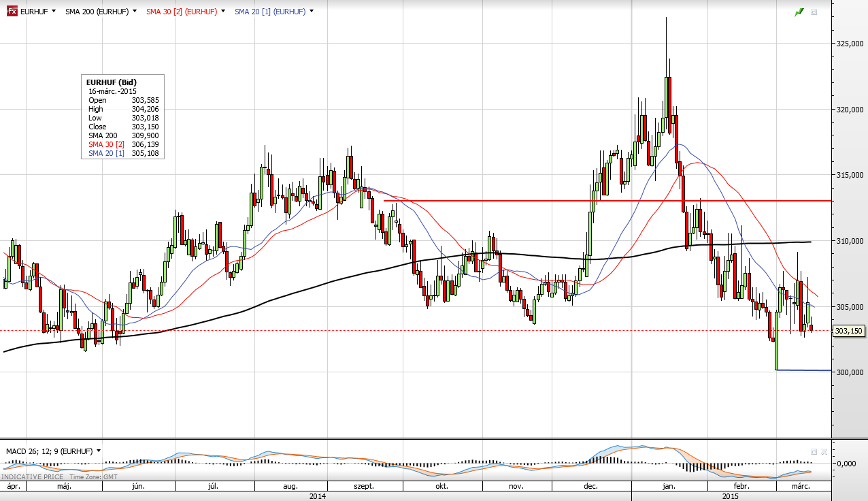Close the MACD indicator panel

[x=824, y=451]
